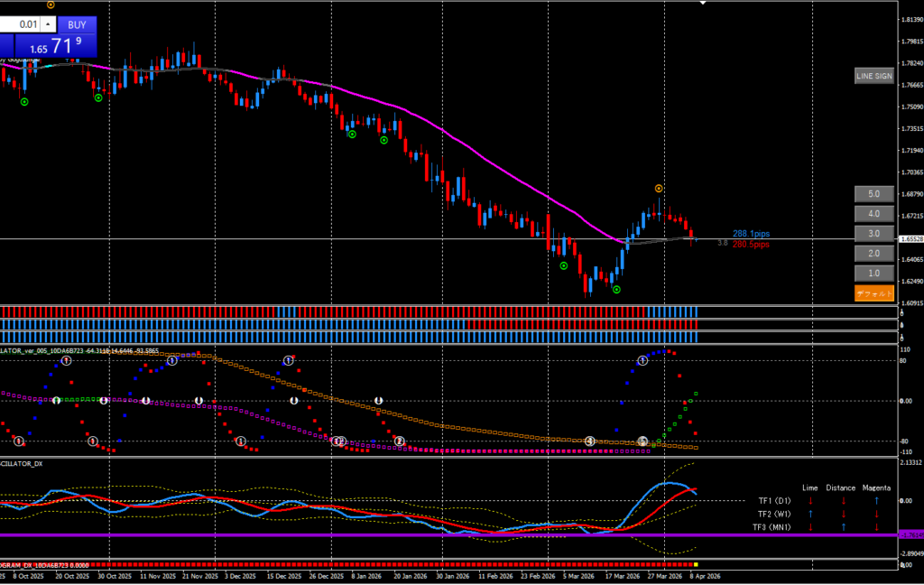Select the 1.0 scale button
The image size is (924, 585).
[x=873, y=273]
